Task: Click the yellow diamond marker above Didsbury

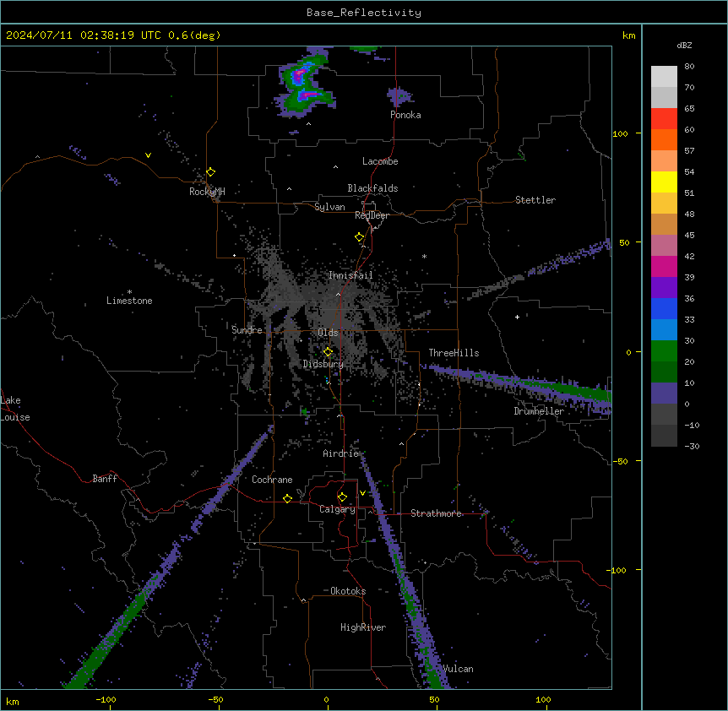Action: pyautogui.click(x=328, y=352)
